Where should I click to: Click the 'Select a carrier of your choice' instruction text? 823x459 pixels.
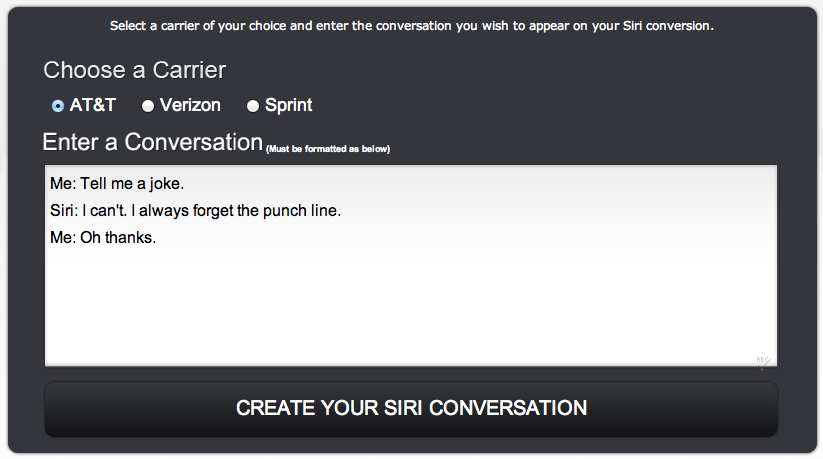point(411,26)
